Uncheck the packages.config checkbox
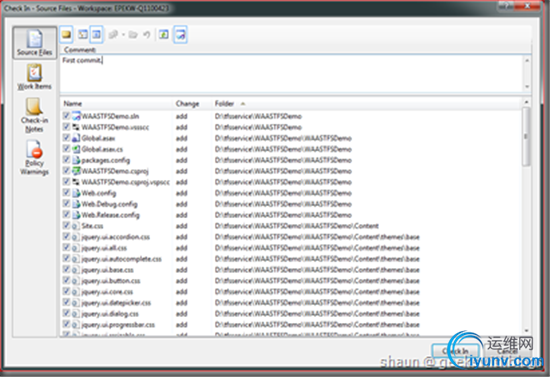The image size is (550, 377). [x=66, y=160]
